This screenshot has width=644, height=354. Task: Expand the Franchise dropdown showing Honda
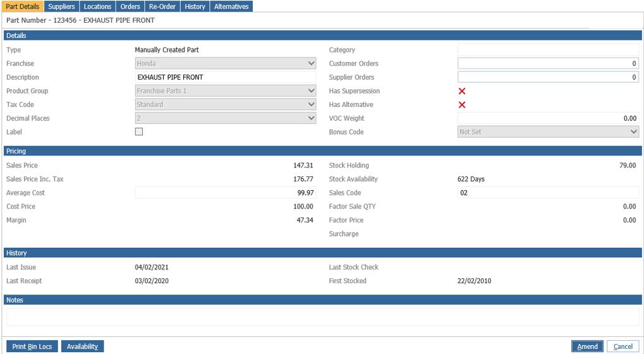click(226, 63)
